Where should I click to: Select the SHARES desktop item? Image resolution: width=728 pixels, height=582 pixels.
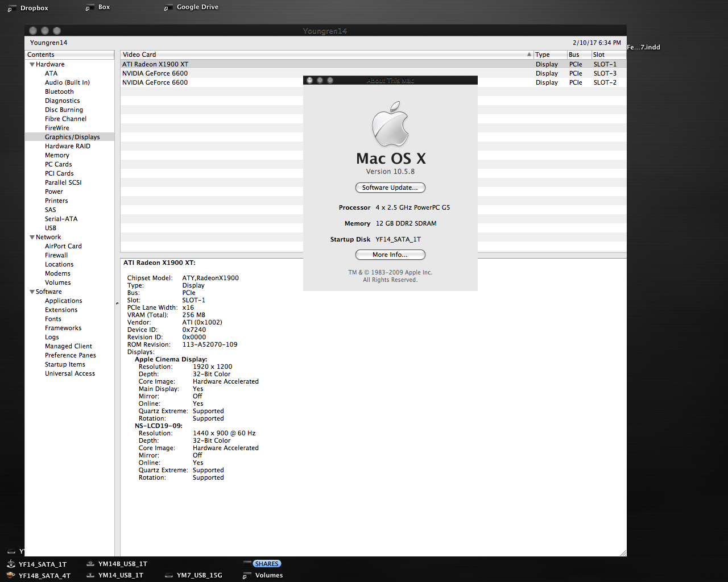point(267,564)
